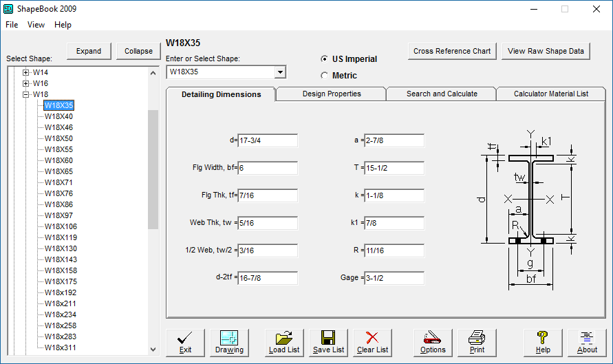Image resolution: width=613 pixels, height=364 pixels.
Task: Select W18X50 in the shape tree
Action: tap(58, 138)
